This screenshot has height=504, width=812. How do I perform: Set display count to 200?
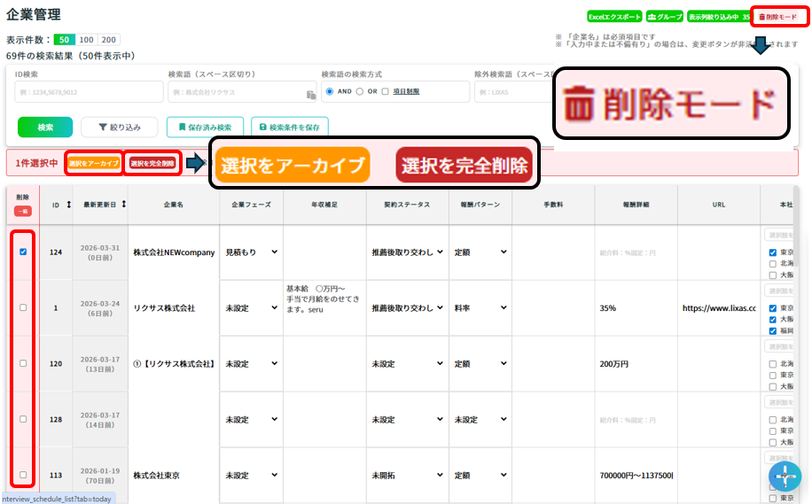pos(108,40)
